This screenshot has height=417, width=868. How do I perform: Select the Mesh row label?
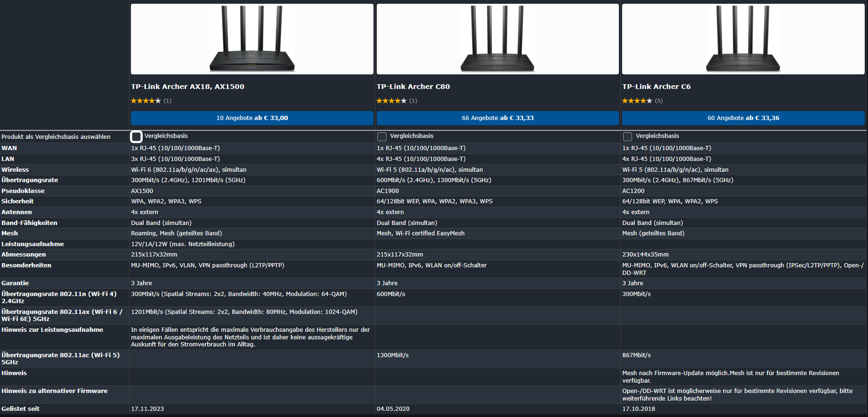point(9,233)
